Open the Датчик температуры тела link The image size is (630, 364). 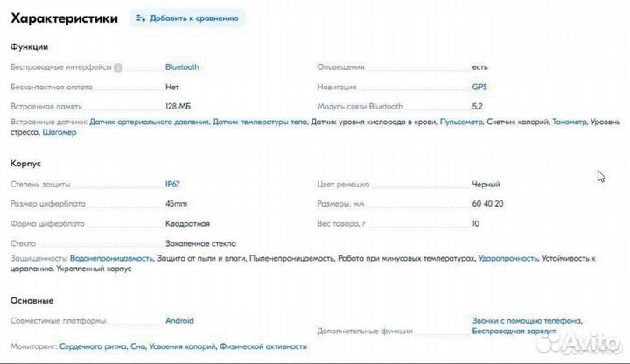260,122
